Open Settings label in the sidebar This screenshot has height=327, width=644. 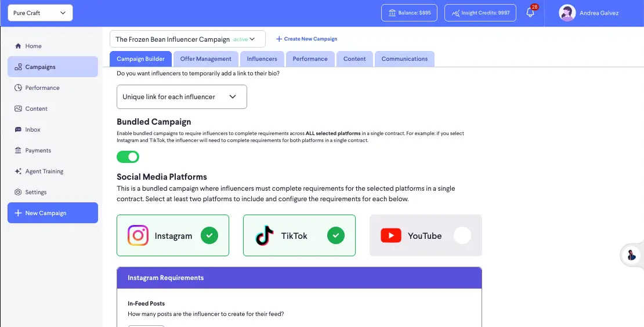36,192
